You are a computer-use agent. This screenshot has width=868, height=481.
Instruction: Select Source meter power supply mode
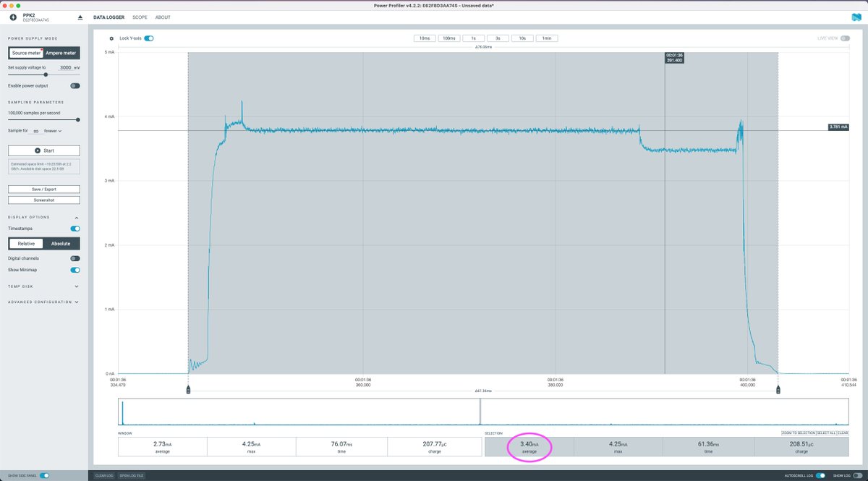[x=26, y=53]
